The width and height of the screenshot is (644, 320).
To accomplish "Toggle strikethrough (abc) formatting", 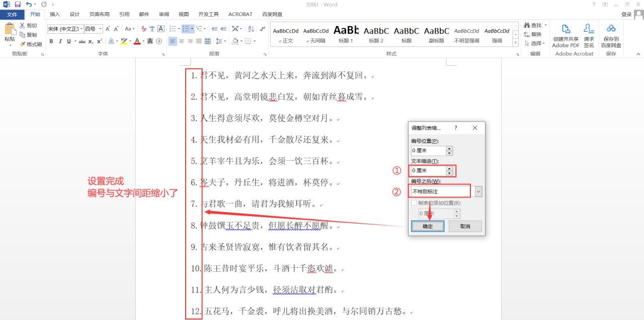I will point(82,41).
